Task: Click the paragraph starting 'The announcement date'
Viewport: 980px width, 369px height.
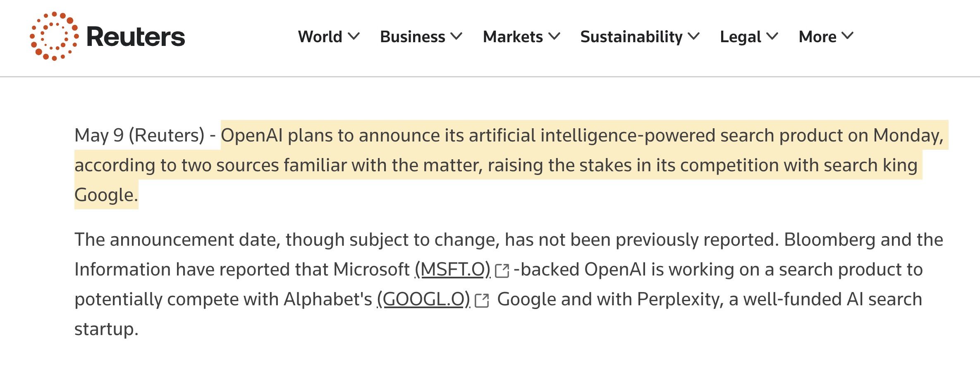Action: [x=509, y=284]
